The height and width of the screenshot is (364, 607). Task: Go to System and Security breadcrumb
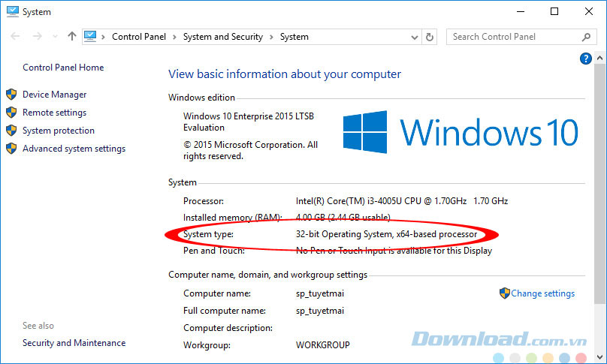222,37
